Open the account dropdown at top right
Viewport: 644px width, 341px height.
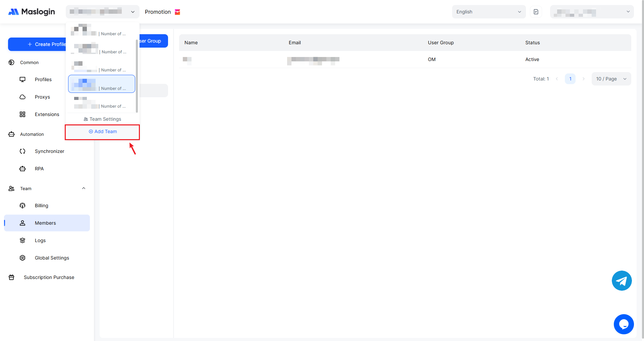point(592,12)
